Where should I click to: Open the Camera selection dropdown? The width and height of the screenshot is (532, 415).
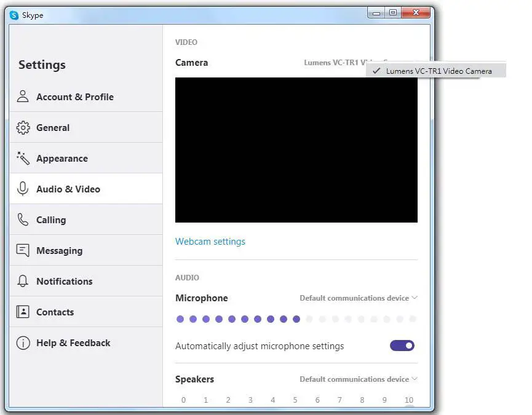pyautogui.click(x=344, y=62)
